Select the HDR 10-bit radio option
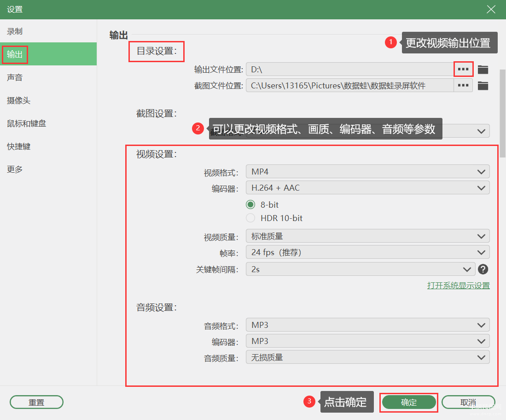Image resolution: width=506 pixels, height=420 pixels. (x=250, y=218)
